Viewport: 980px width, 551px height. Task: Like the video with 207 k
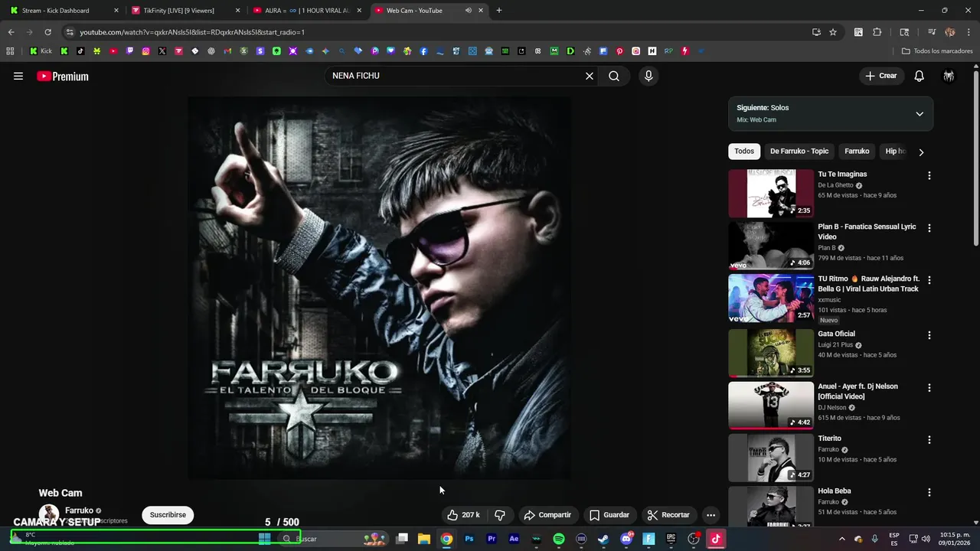(463, 515)
